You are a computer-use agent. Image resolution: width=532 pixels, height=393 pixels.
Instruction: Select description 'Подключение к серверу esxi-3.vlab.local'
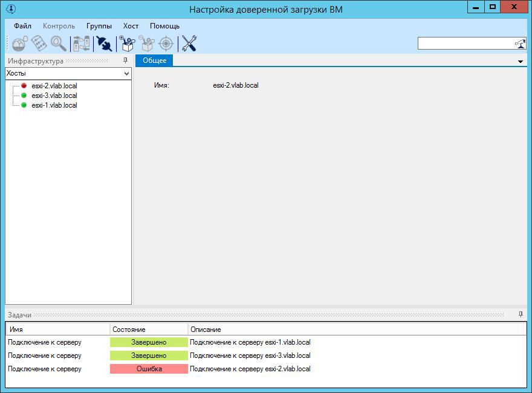point(250,356)
